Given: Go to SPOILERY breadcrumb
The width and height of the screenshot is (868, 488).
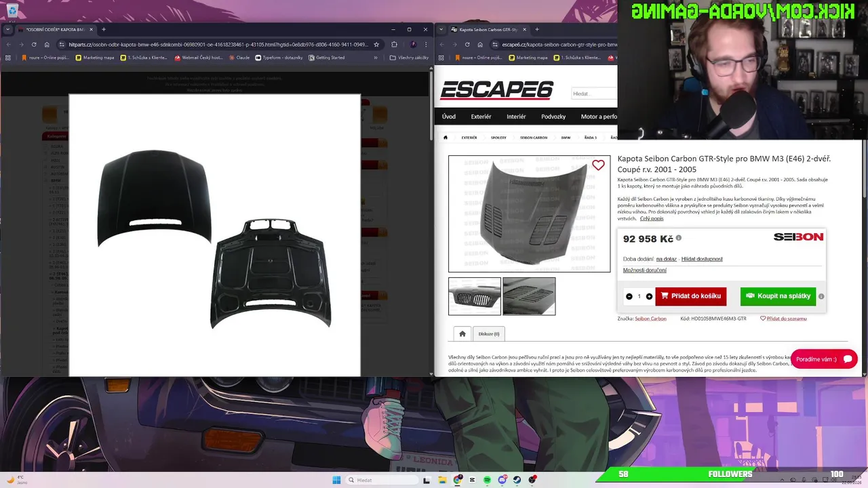Looking at the screenshot, I should [x=498, y=138].
